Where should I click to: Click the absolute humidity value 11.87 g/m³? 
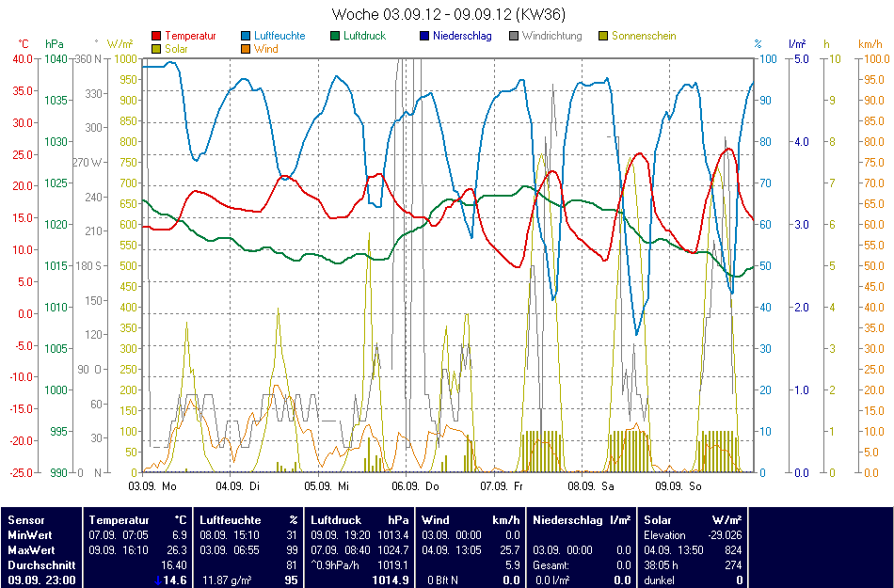pos(227,580)
